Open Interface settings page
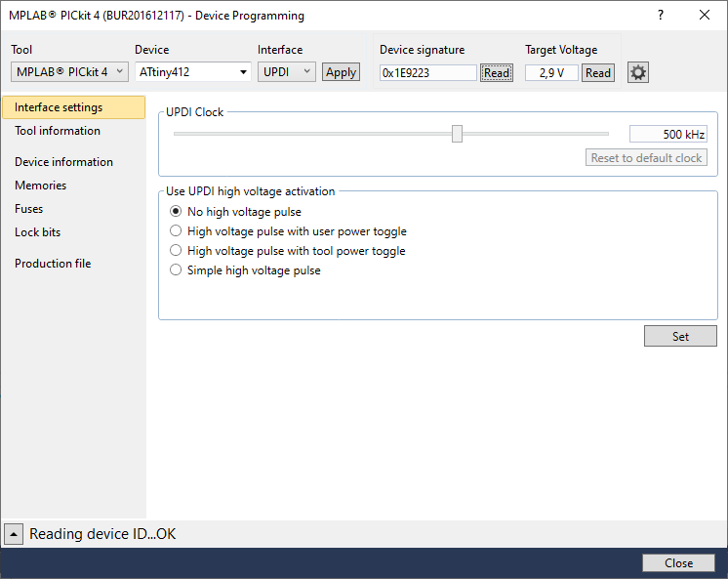This screenshot has width=728, height=579. pos(74,107)
